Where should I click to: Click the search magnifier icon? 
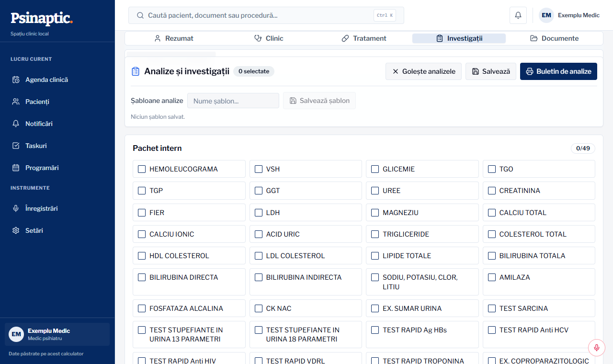pos(140,15)
